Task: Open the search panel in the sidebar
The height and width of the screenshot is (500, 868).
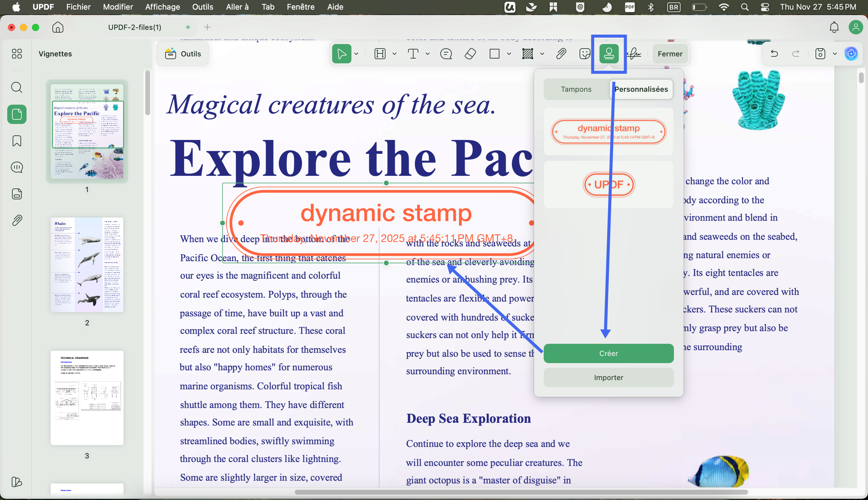Action: pos(17,87)
